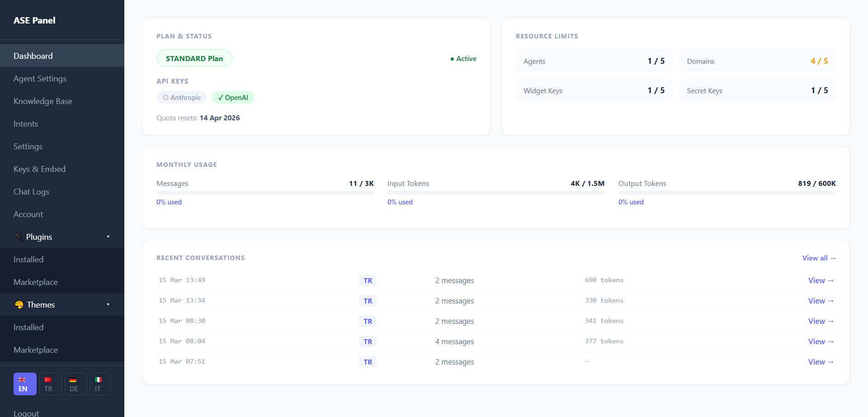
Task: Click the Active status indicator
Action: pyautogui.click(x=463, y=59)
